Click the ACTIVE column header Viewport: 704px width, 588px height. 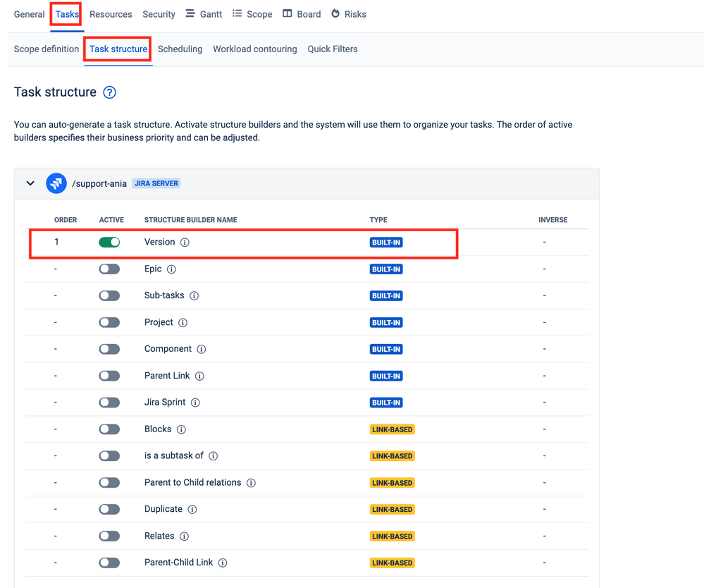coord(111,220)
